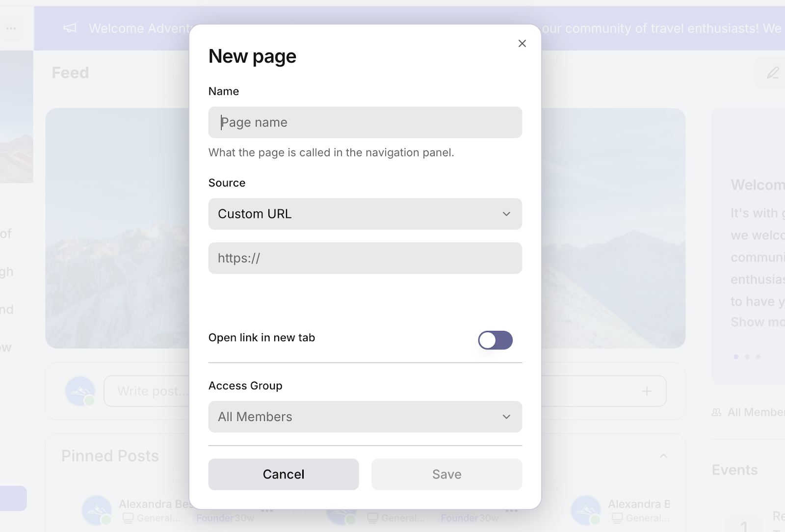Click the monitor icon beside General channel label

coord(128,518)
